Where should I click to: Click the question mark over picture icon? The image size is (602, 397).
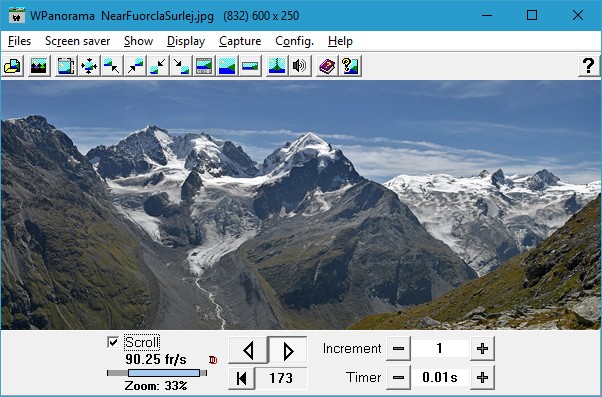pyautogui.click(x=350, y=66)
